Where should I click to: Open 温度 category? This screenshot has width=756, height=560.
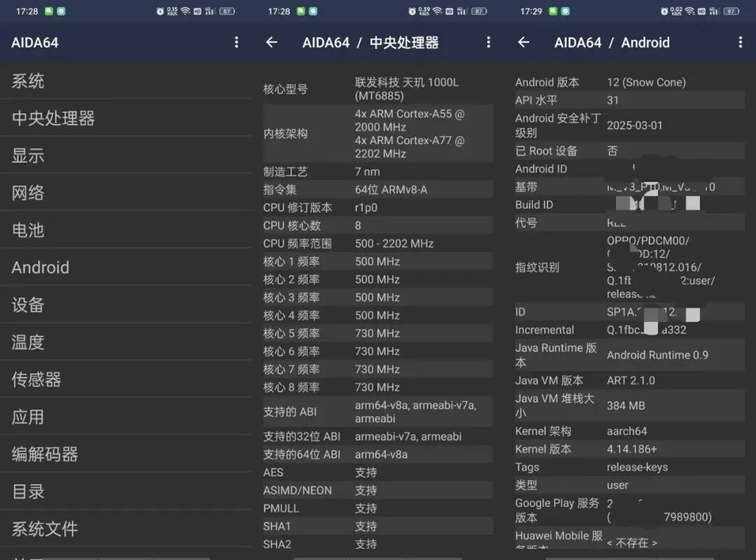(x=126, y=342)
